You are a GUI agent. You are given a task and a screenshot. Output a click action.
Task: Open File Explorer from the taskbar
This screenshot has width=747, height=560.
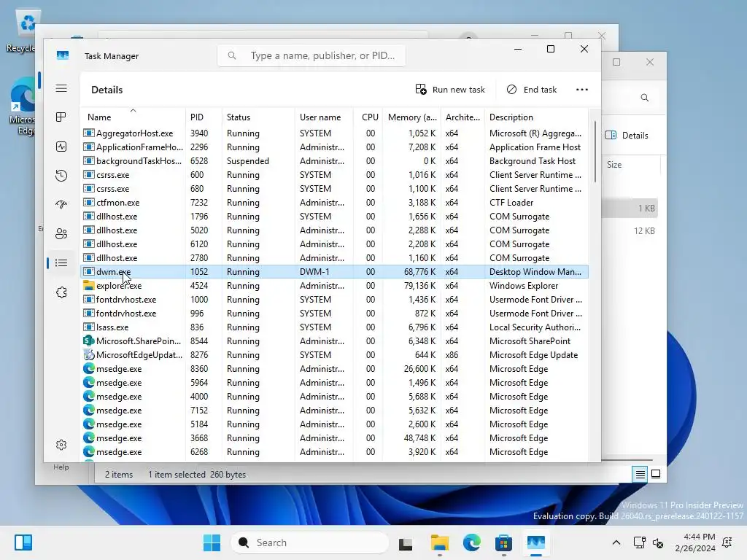tap(440, 542)
